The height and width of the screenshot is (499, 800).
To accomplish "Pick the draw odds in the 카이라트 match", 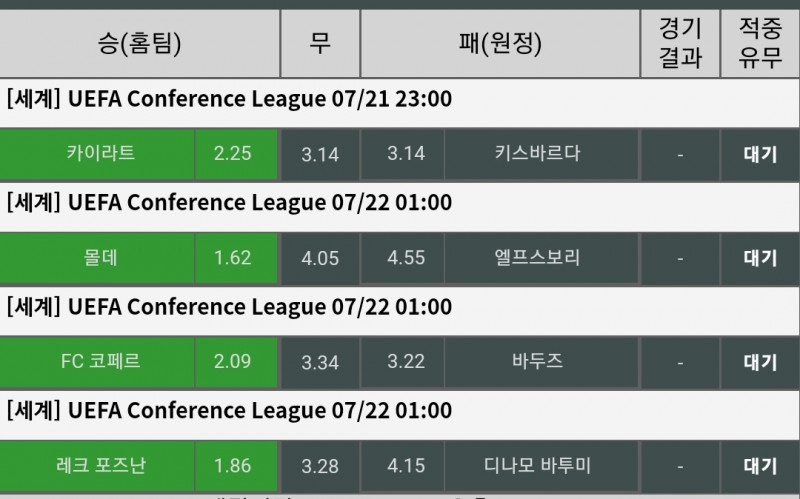I will pyautogui.click(x=320, y=154).
